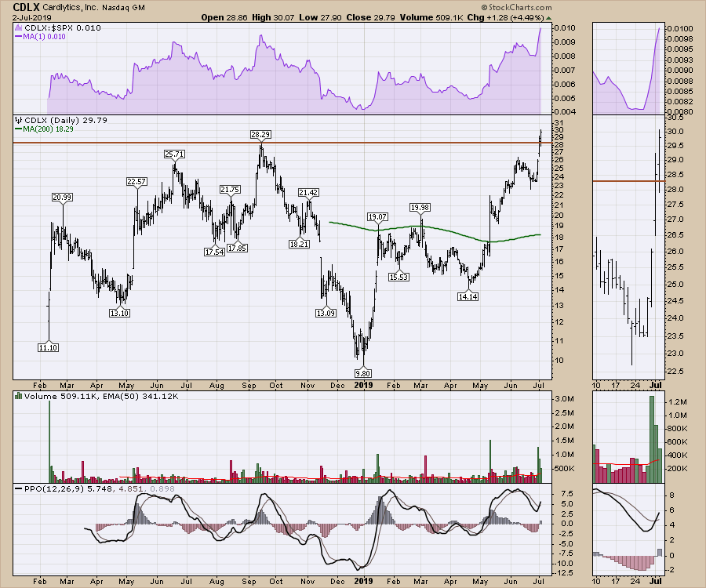Click the tallest green bar in zoom volume panel
The image size is (706, 588).
pyautogui.click(x=653, y=440)
